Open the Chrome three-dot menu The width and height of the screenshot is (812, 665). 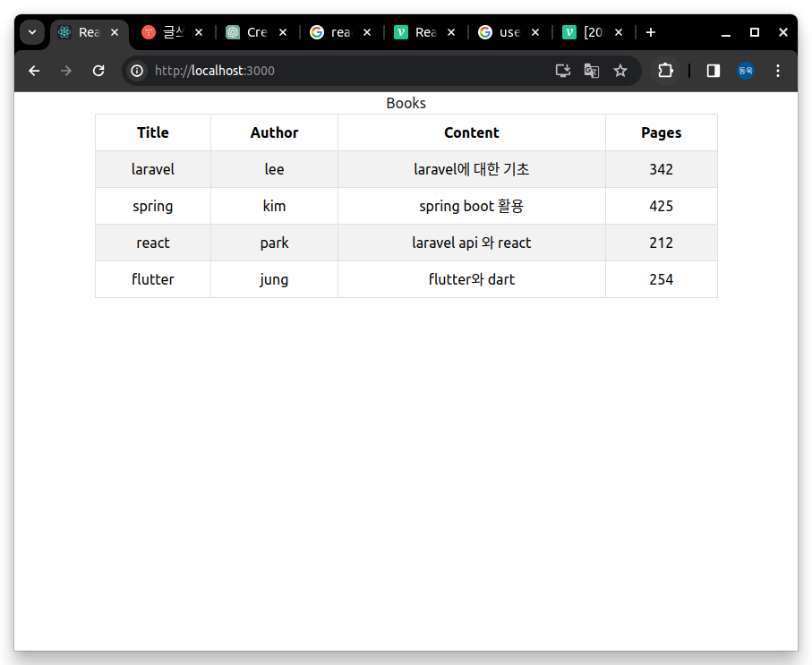click(x=778, y=71)
